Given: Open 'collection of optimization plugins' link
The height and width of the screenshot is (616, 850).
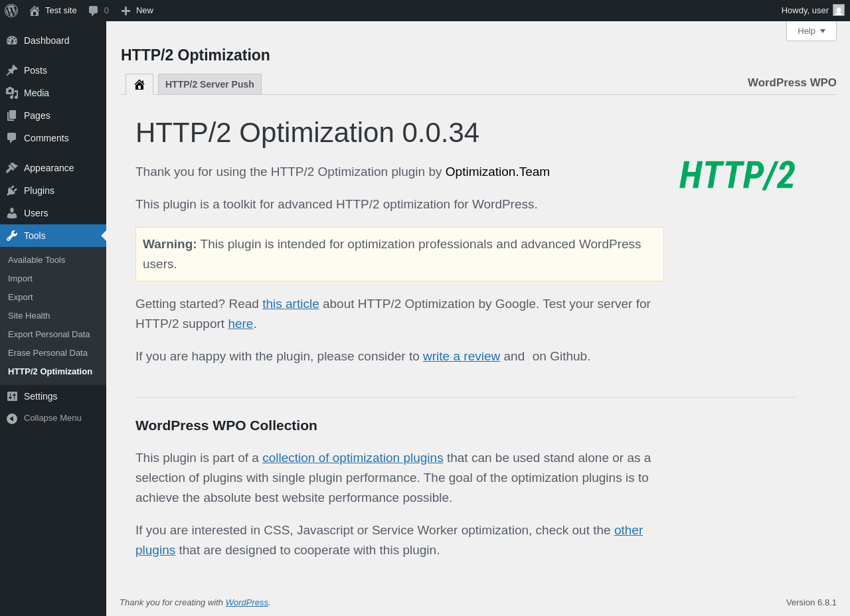Looking at the screenshot, I should 353,458.
